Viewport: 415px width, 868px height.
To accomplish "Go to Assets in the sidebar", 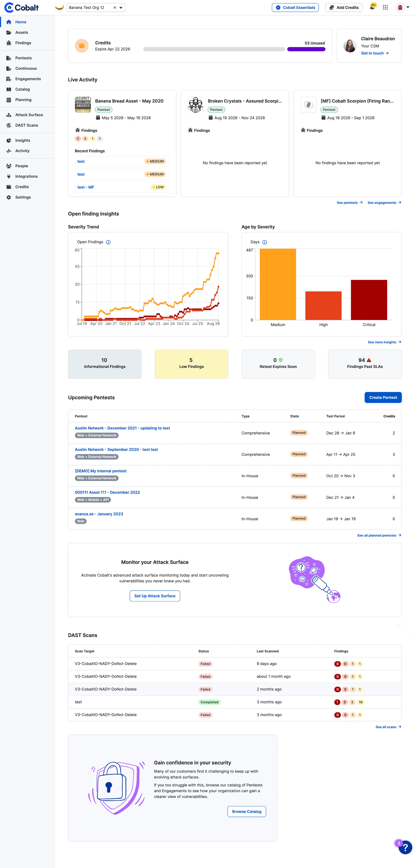I will [27, 32].
